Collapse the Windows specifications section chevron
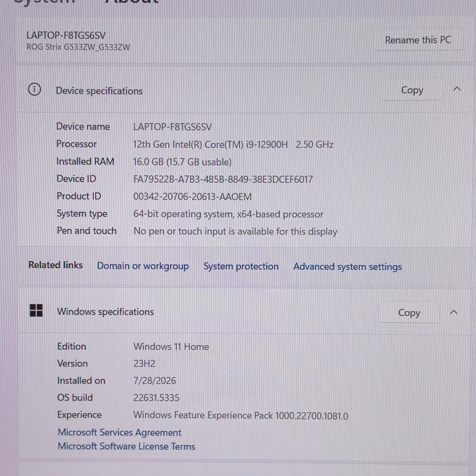The image size is (476, 476). click(454, 313)
